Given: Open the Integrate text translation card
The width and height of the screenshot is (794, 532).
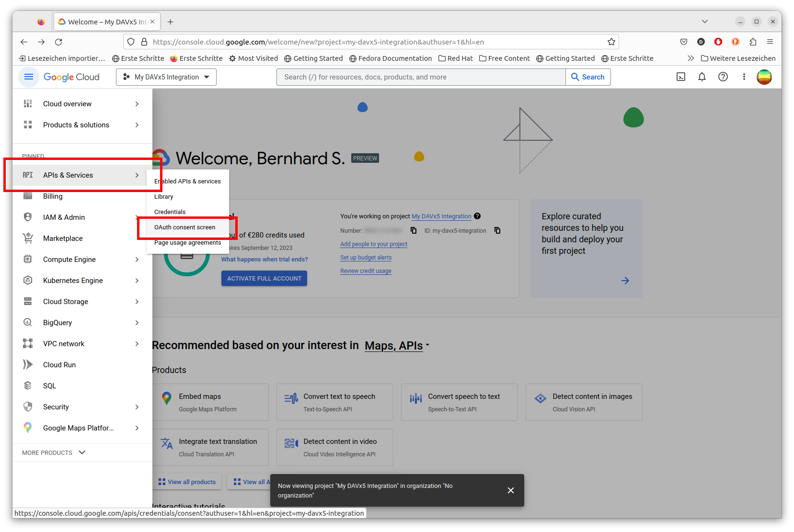Looking at the screenshot, I should pyautogui.click(x=210, y=447).
